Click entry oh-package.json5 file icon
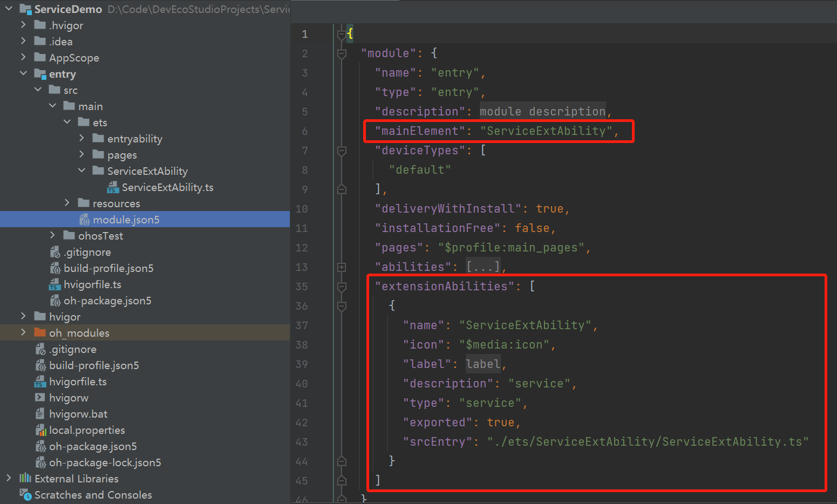The width and height of the screenshot is (837, 504). point(55,301)
